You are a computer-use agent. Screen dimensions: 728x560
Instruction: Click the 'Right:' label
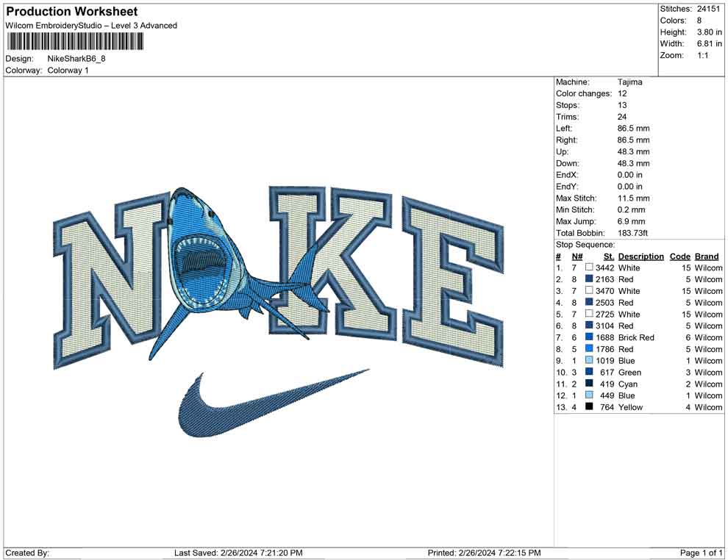566,140
